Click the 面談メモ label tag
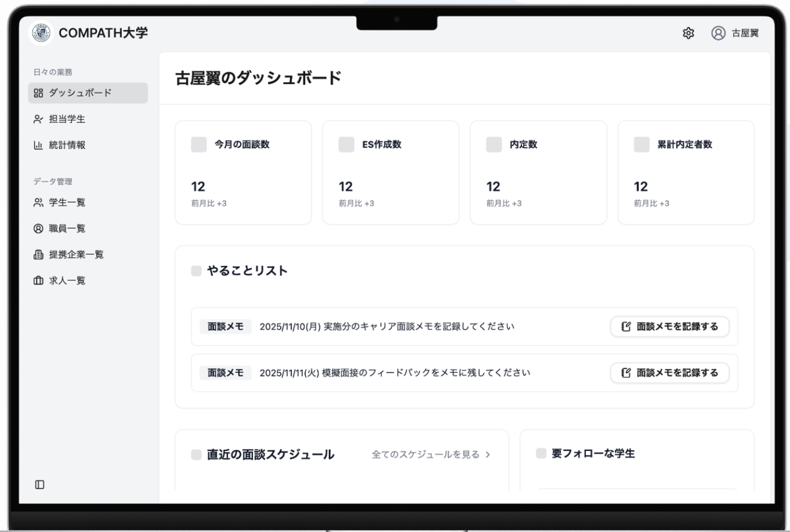Screen dimensions: 790x532 click(226, 327)
